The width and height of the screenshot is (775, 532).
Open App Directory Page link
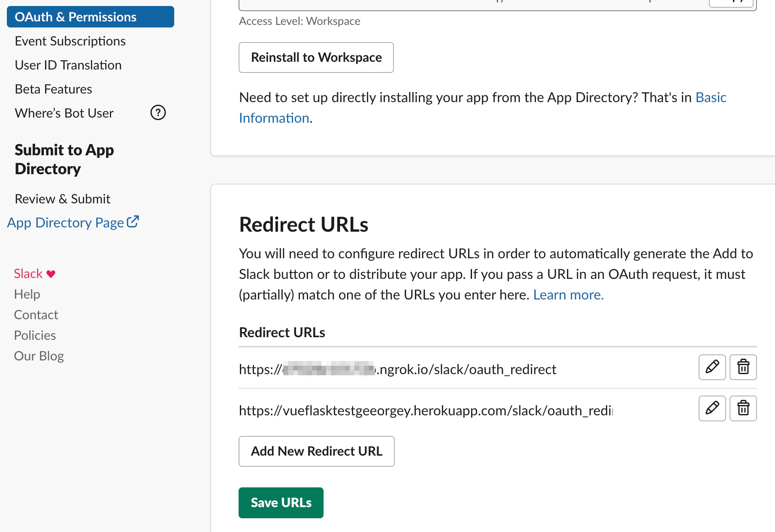(x=66, y=223)
